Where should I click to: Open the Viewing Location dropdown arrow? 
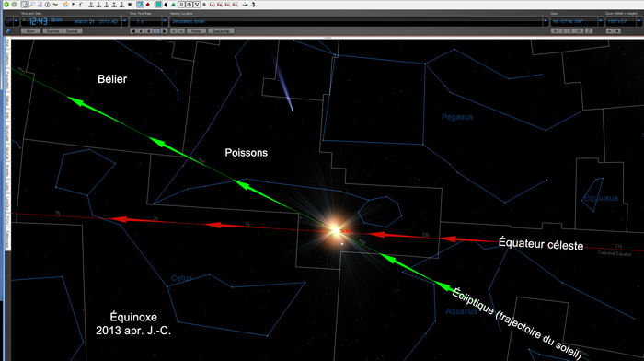point(546,21)
